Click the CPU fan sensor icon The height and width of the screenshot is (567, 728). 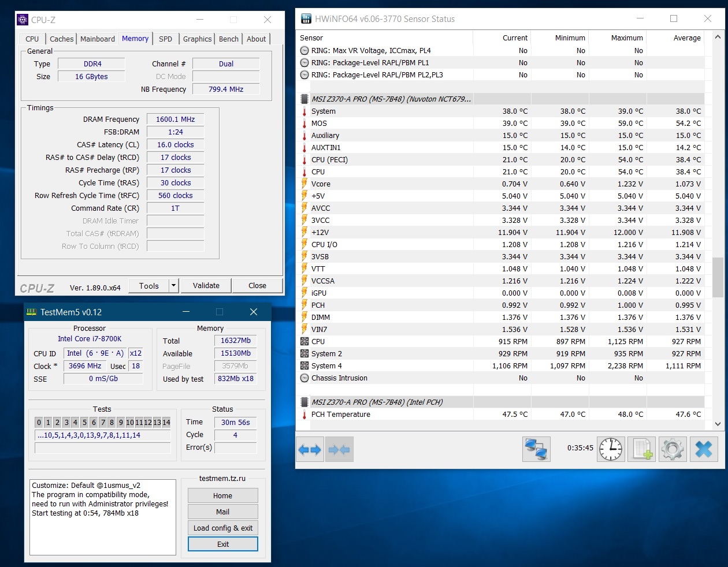coord(304,341)
